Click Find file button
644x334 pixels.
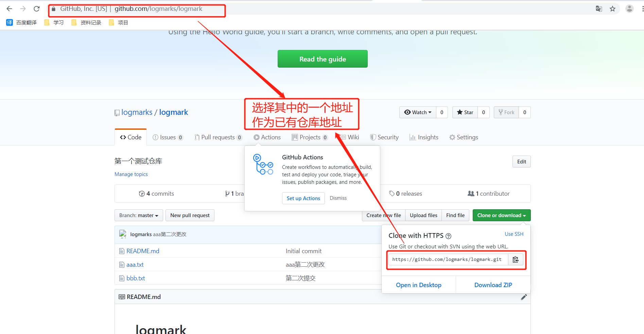pos(455,215)
